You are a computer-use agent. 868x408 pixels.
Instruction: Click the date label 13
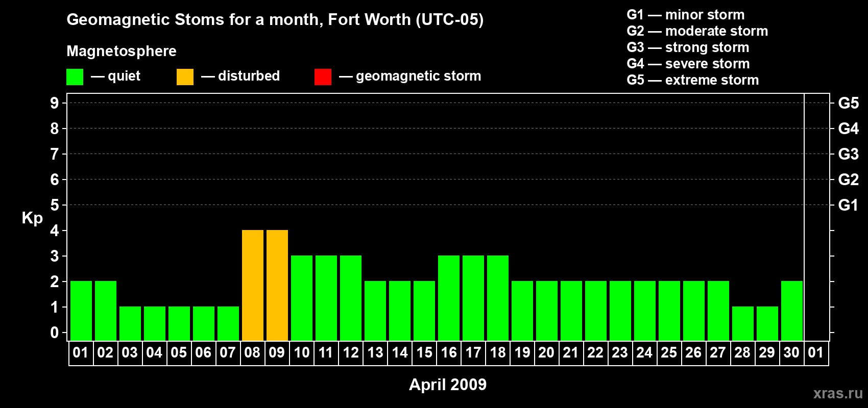375,352
